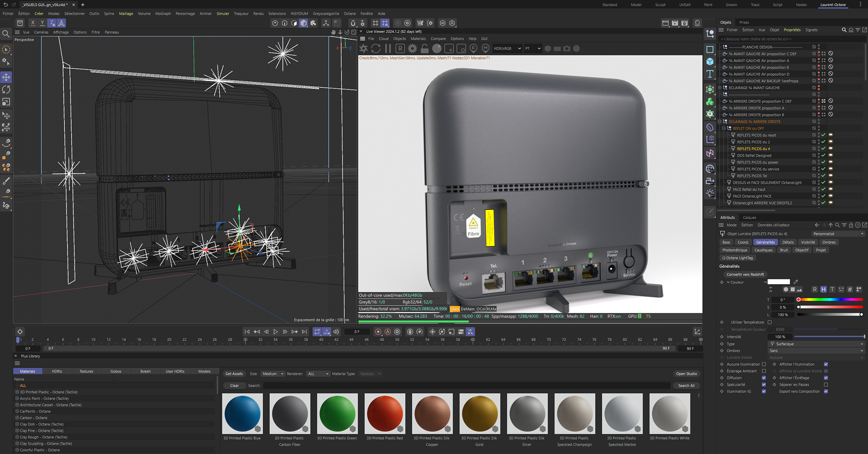Viewport: 868px width, 454px height.
Task: Enable Éclairage Ambiant checkbox
Action: tap(764, 371)
